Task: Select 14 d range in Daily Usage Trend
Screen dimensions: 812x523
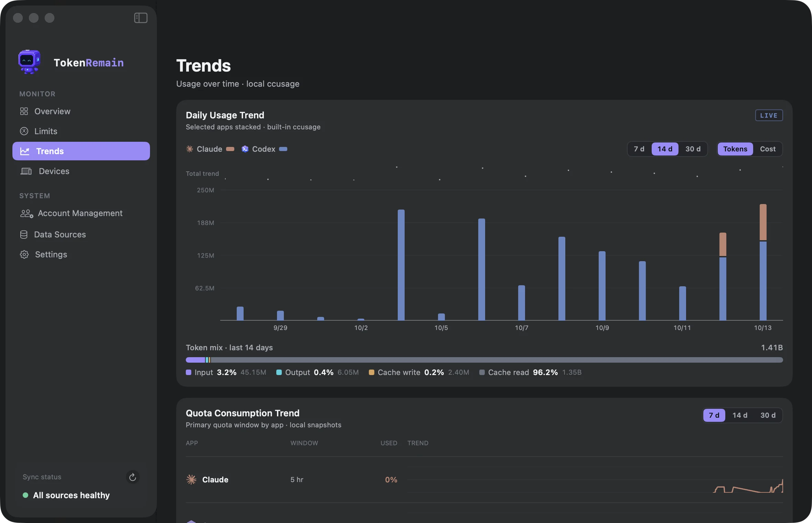Action: point(665,149)
